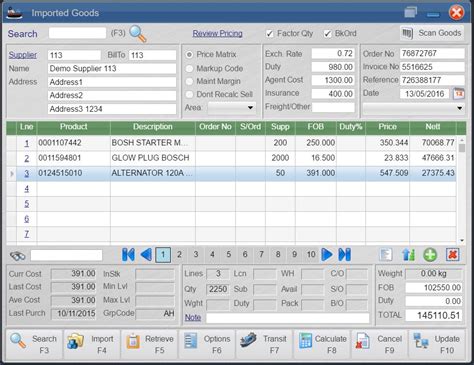The height and width of the screenshot is (365, 474).
Task: Select page 5 in pager
Action: (229, 255)
